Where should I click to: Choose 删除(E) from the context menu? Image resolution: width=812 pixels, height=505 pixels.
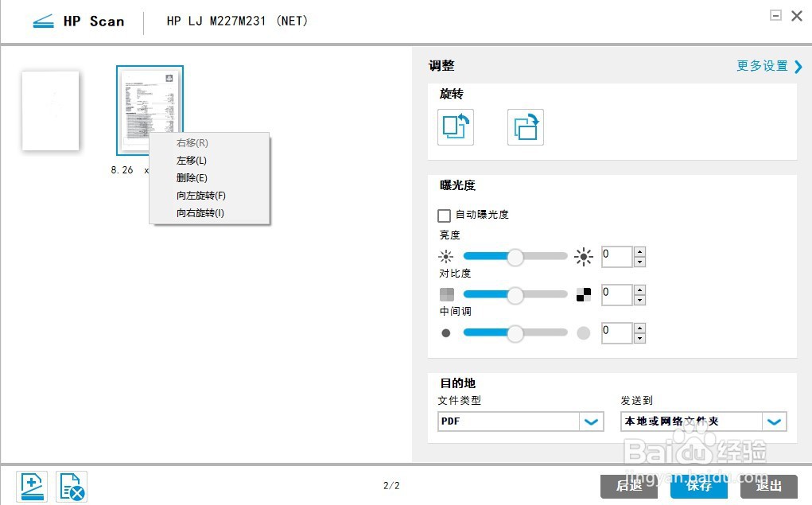click(x=191, y=177)
